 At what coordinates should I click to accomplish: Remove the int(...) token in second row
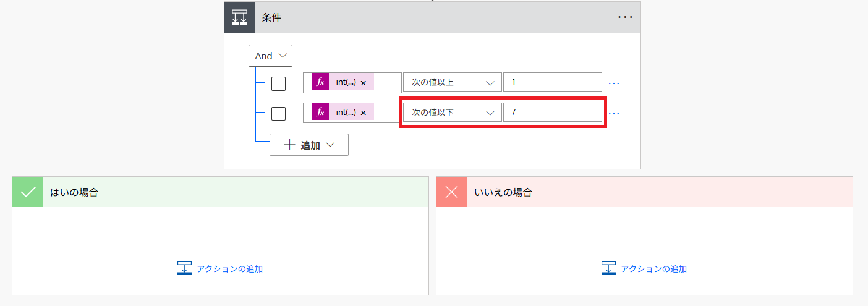click(x=364, y=113)
